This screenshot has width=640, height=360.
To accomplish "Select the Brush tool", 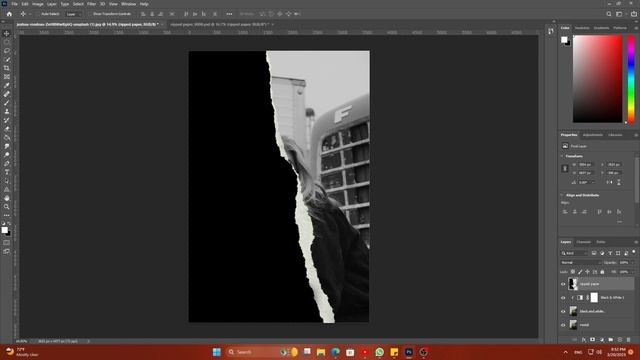I will (7, 103).
